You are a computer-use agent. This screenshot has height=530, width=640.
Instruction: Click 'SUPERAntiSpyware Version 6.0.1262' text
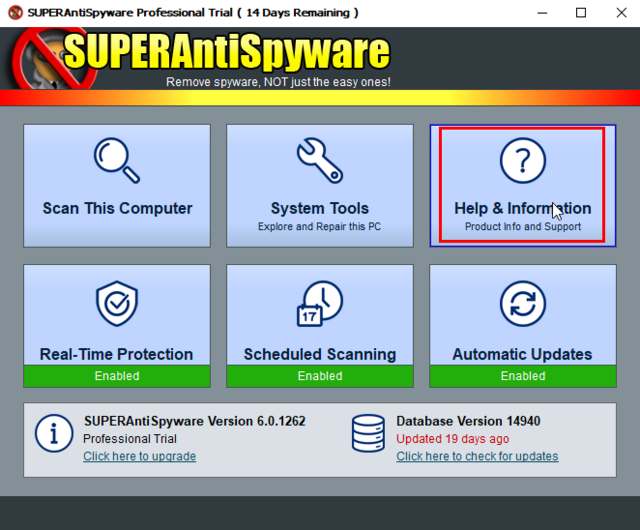pyautogui.click(x=195, y=421)
